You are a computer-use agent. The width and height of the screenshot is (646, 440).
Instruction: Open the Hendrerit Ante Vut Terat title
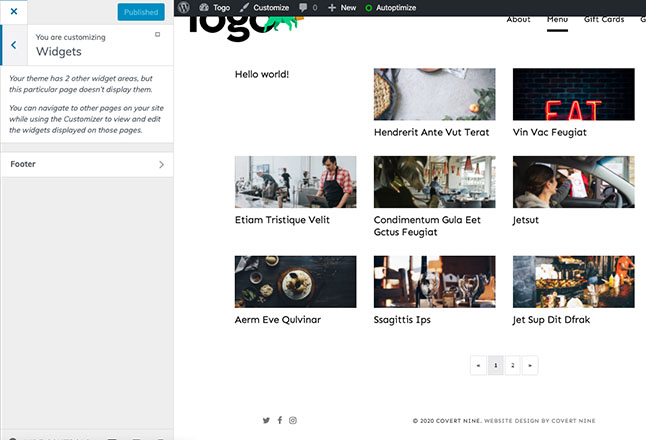pyautogui.click(x=431, y=132)
